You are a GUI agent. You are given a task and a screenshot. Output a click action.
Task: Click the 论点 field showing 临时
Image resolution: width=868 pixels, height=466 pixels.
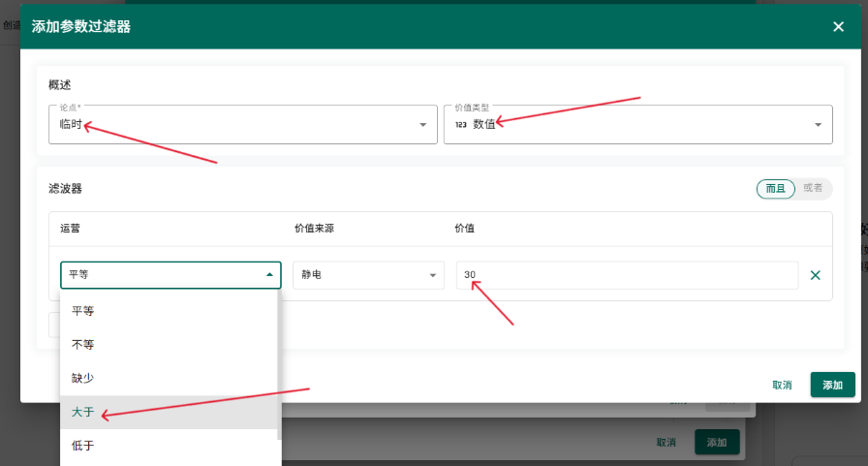[232, 125]
